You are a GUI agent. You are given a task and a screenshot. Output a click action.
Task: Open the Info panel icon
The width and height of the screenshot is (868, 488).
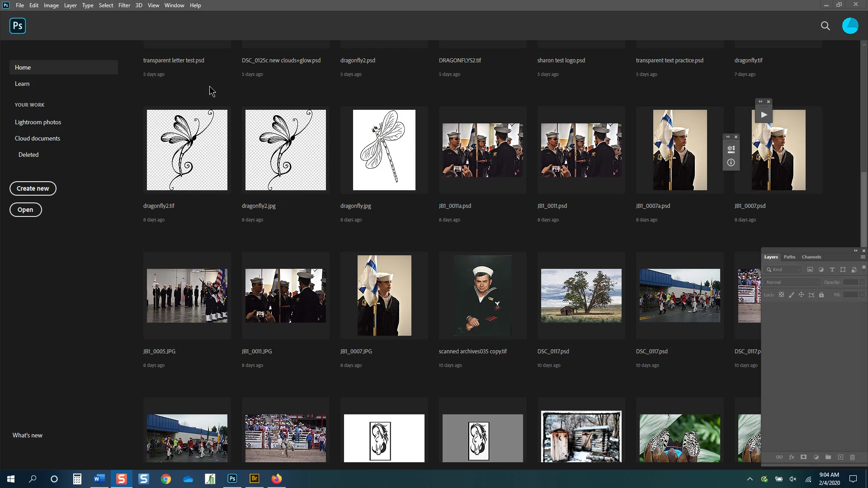(731, 163)
